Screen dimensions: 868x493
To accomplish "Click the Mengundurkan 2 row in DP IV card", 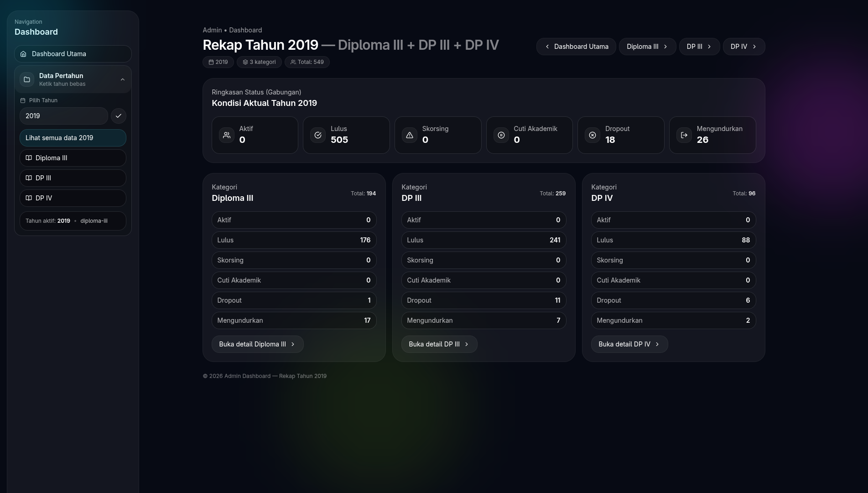I will [x=674, y=320].
